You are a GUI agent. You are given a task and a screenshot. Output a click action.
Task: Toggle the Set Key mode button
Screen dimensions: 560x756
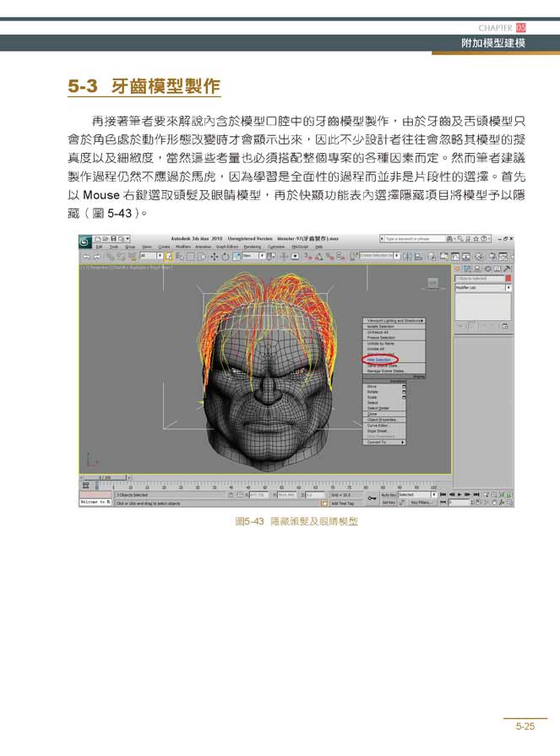click(388, 503)
